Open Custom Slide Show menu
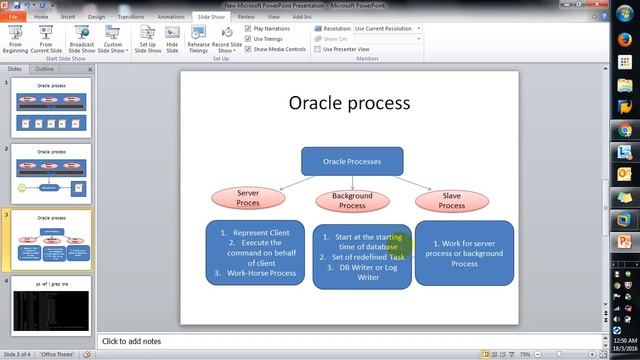 point(113,39)
